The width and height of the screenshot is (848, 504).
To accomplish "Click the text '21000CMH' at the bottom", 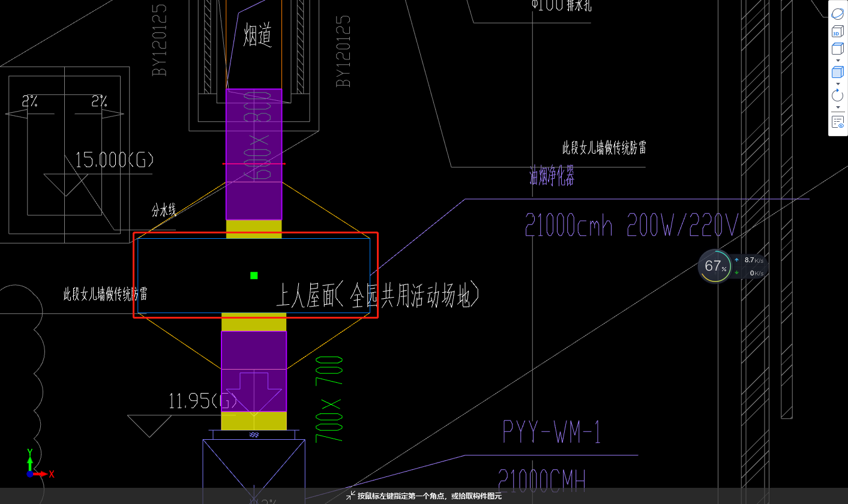I will pos(542,480).
